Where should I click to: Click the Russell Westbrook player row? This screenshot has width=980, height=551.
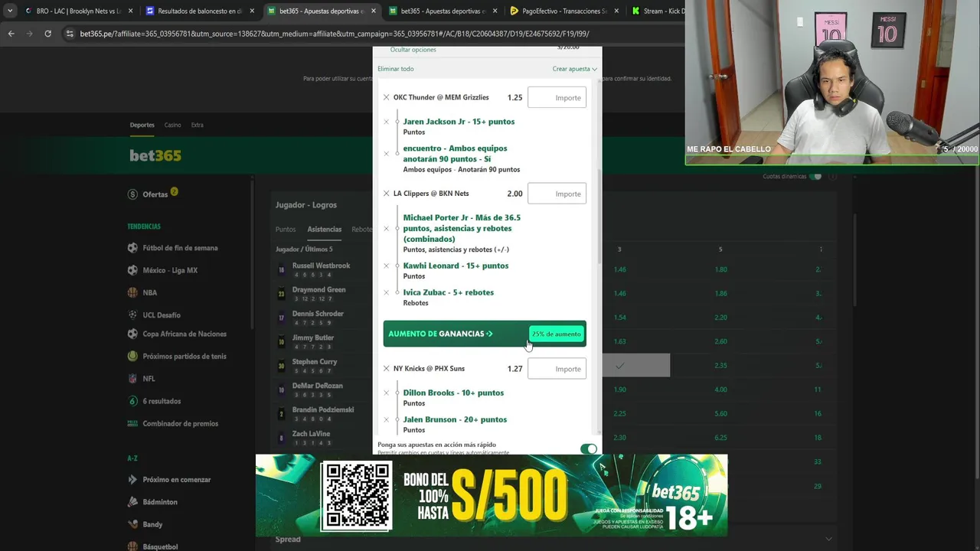click(x=322, y=269)
